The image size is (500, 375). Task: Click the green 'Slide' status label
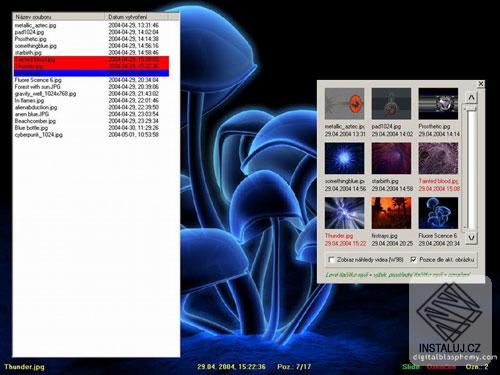pyautogui.click(x=411, y=367)
